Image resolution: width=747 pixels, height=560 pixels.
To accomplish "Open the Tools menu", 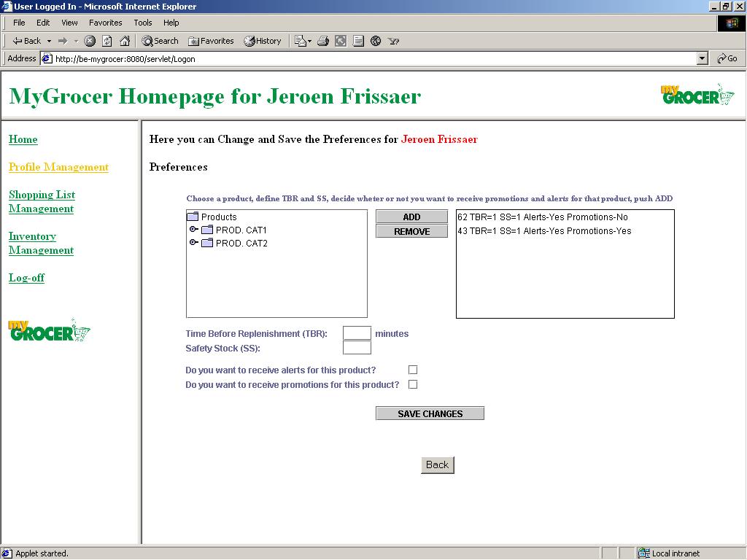I will click(142, 23).
